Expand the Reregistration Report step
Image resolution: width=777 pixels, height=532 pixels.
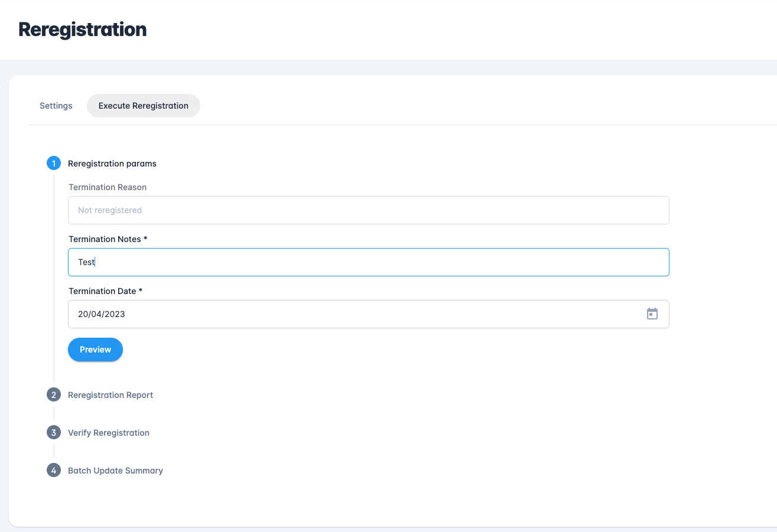(x=110, y=395)
